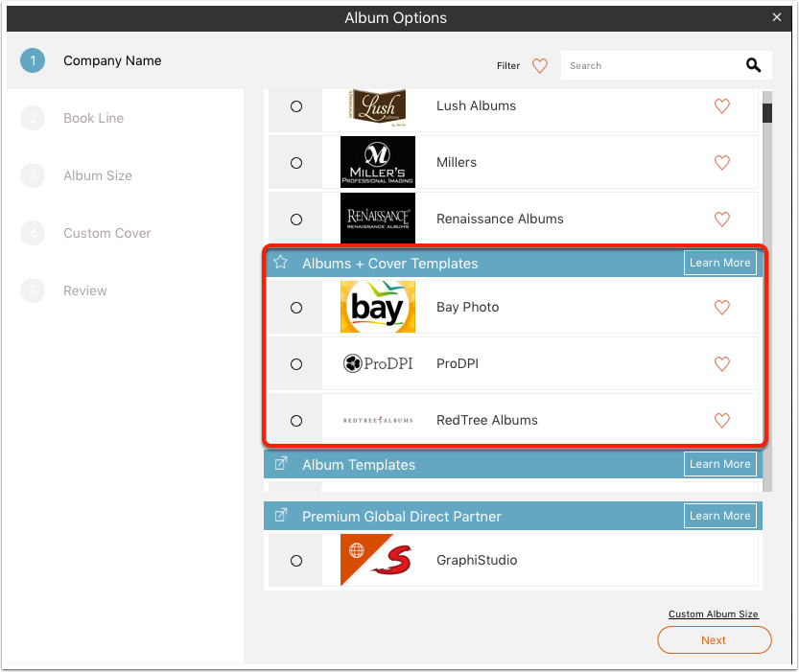799x672 pixels.
Task: Click the Renaissance Albums name text
Action: point(500,219)
